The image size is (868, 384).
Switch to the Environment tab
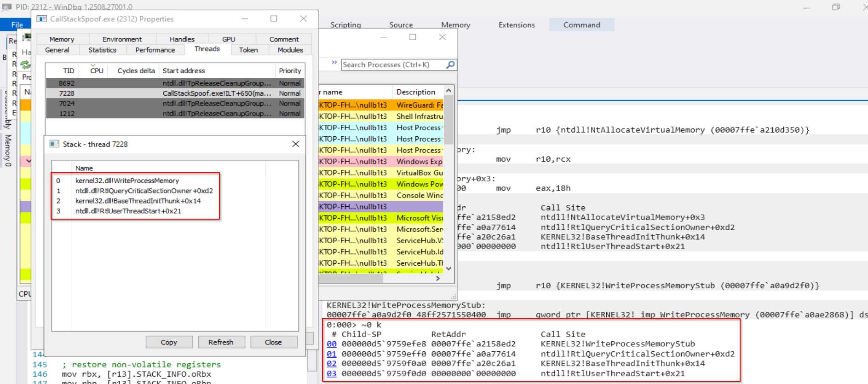point(122,39)
